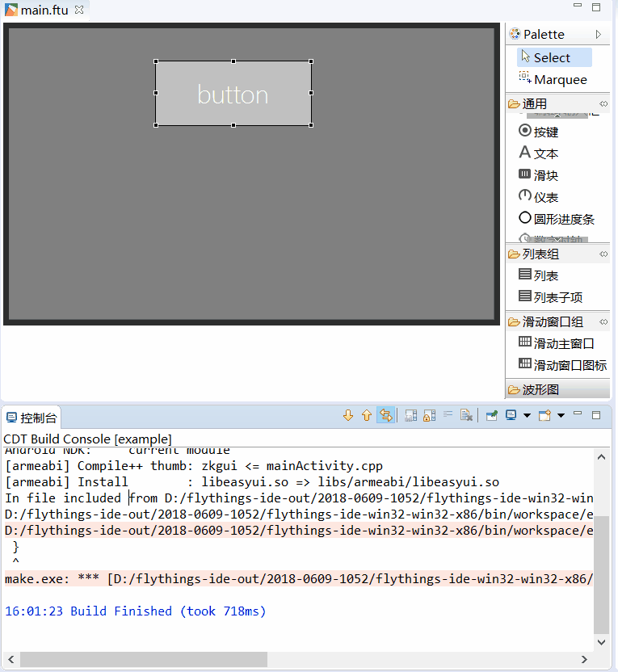
Task: Click the downward-pointing grey bar in 通用 drawer
Action: (557, 238)
